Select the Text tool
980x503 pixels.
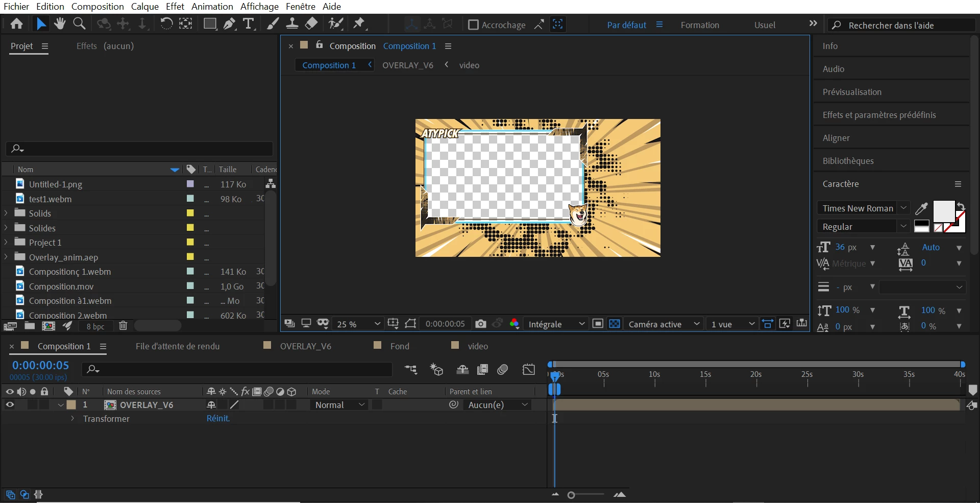click(x=249, y=24)
